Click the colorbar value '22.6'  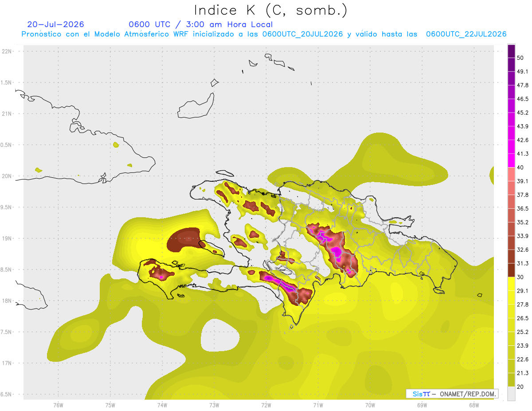coord(523,359)
